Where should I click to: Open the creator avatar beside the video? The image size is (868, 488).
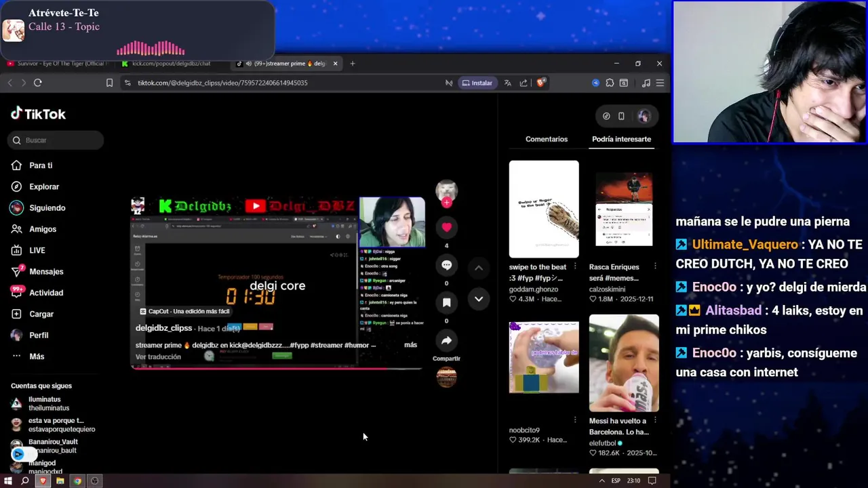pyautogui.click(x=446, y=191)
